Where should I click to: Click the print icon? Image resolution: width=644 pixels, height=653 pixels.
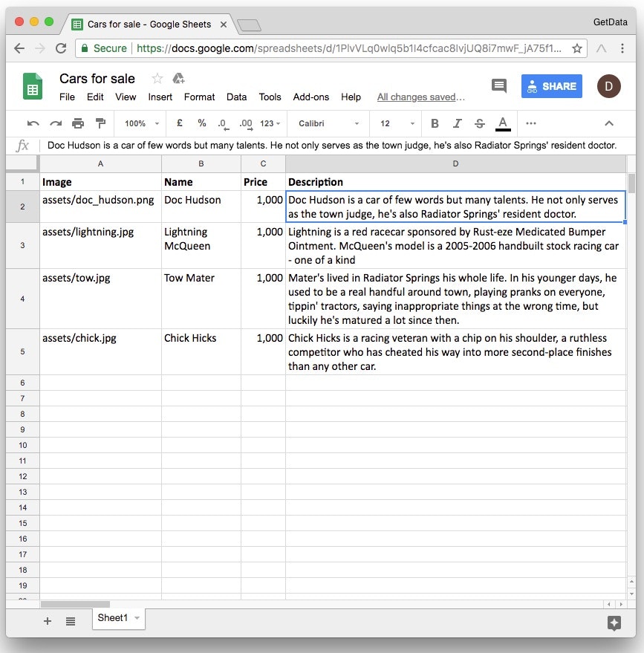[78, 123]
